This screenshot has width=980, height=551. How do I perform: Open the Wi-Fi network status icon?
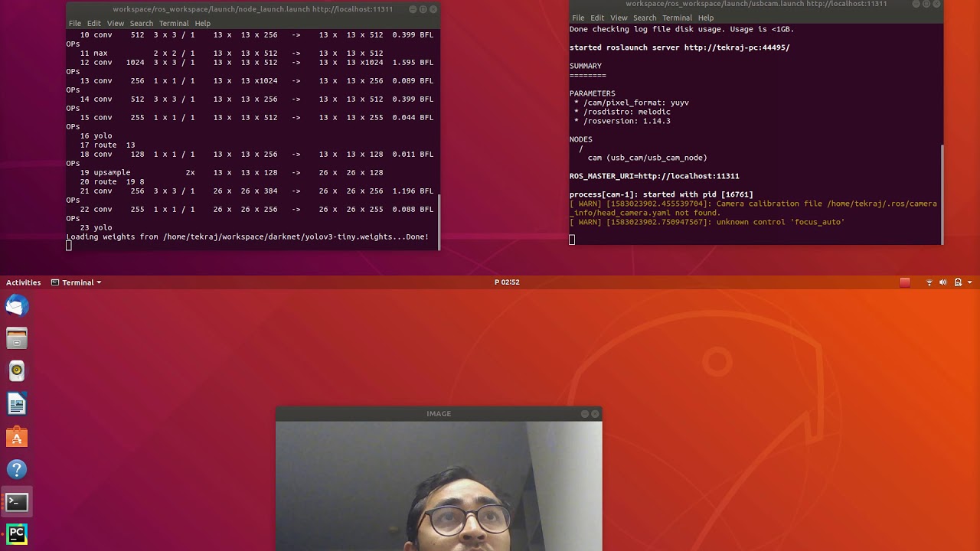(929, 282)
